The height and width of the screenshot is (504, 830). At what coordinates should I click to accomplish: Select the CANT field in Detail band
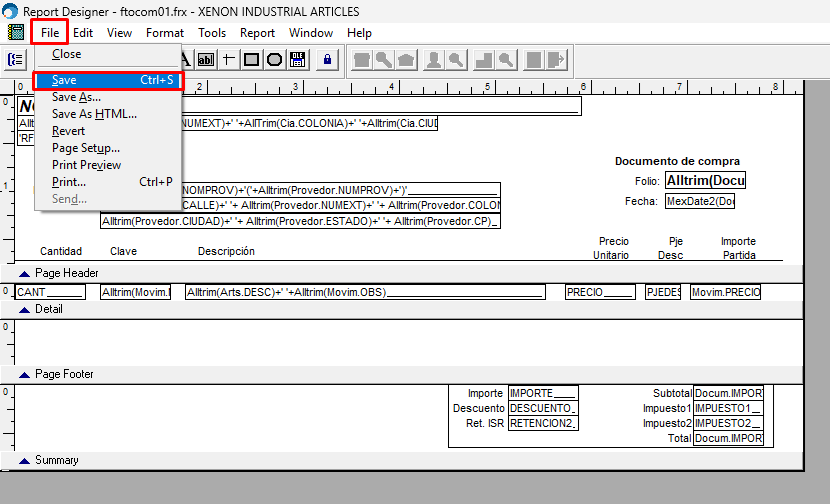click(50, 292)
